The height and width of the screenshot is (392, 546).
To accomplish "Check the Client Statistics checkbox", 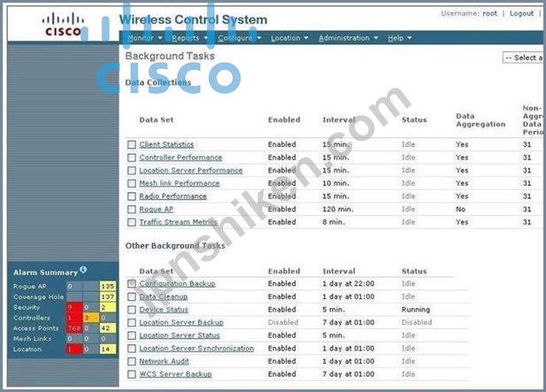I will pos(131,144).
